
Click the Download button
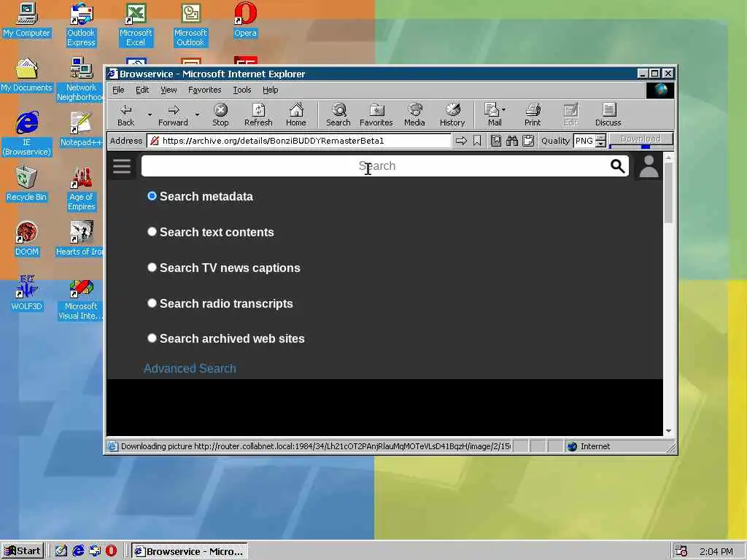[x=640, y=139]
